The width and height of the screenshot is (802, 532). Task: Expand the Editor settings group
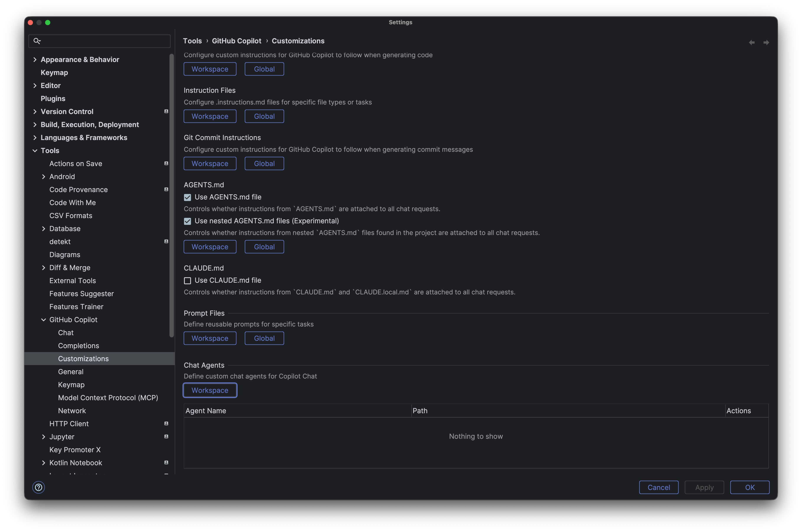pos(35,85)
